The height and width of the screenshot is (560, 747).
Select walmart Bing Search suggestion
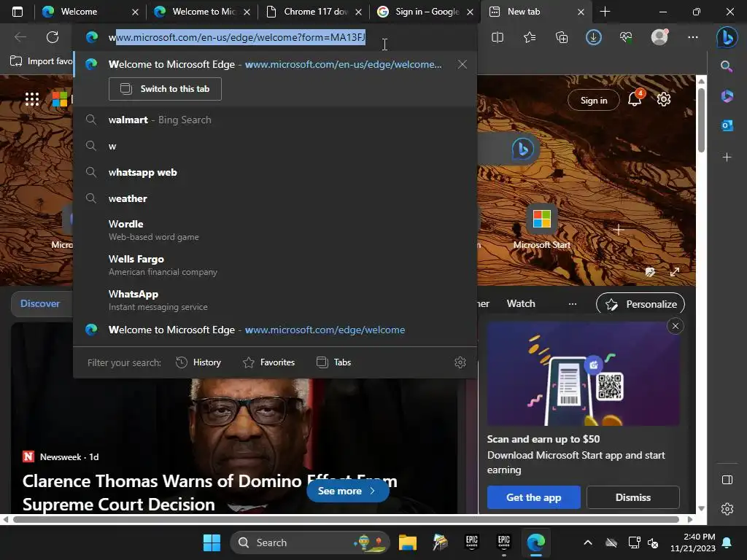[x=275, y=120]
